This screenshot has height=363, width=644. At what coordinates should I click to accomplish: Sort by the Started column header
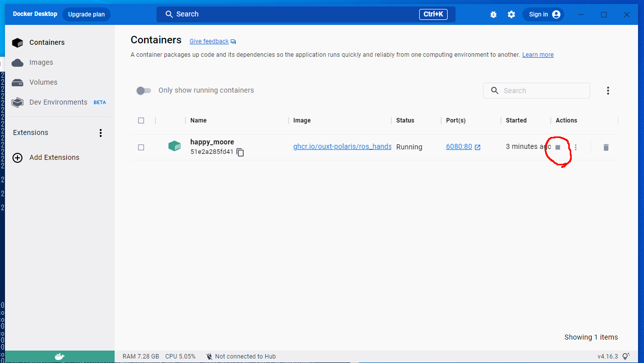(516, 121)
